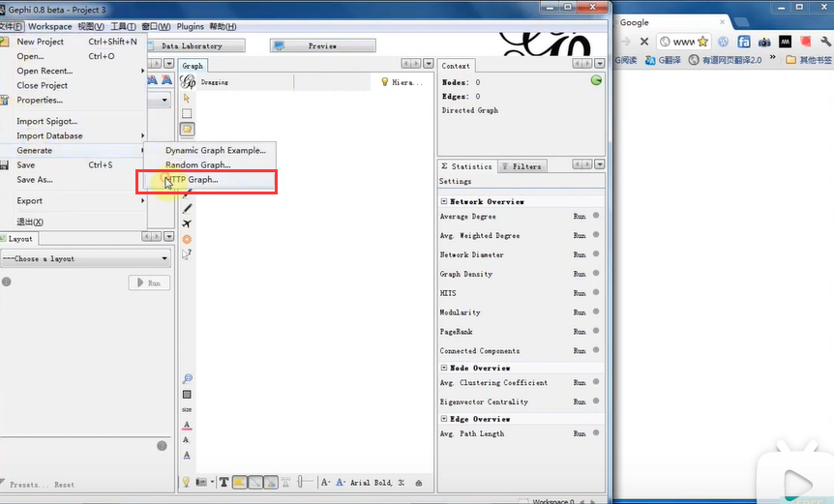Toggle outlined T edge labels button
The image size is (834, 504).
coord(285,482)
